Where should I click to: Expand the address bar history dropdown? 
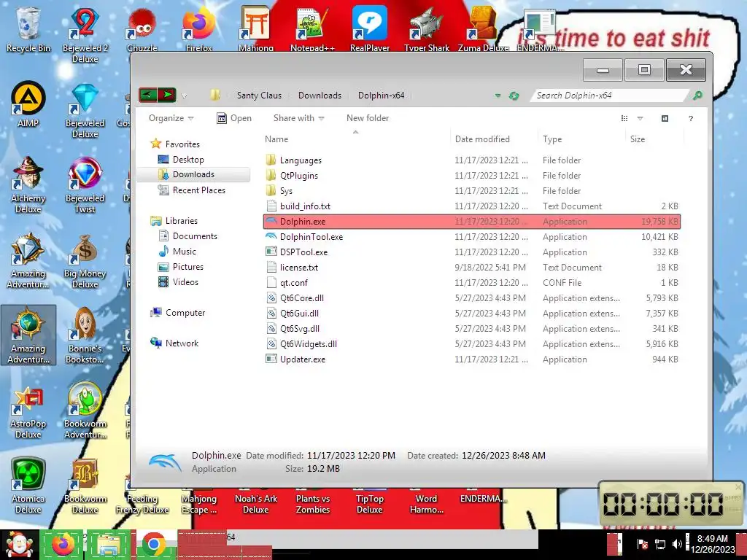coord(498,96)
